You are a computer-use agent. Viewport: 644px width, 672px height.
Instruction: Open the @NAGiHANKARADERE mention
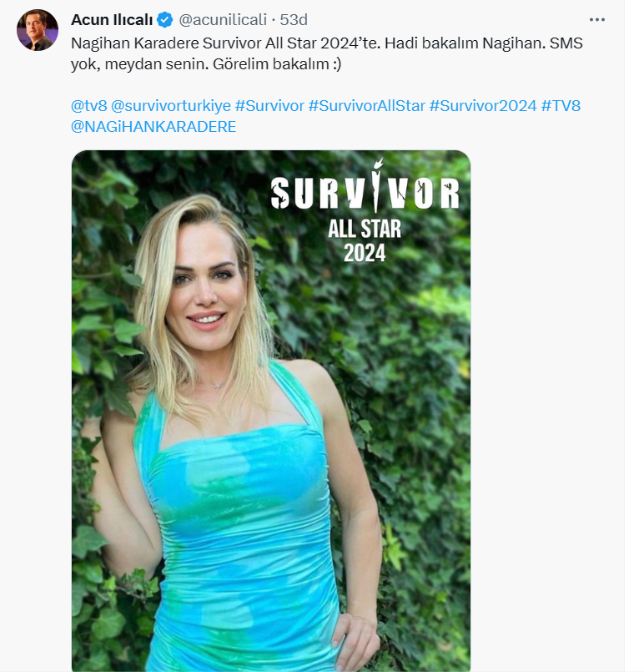[153, 126]
